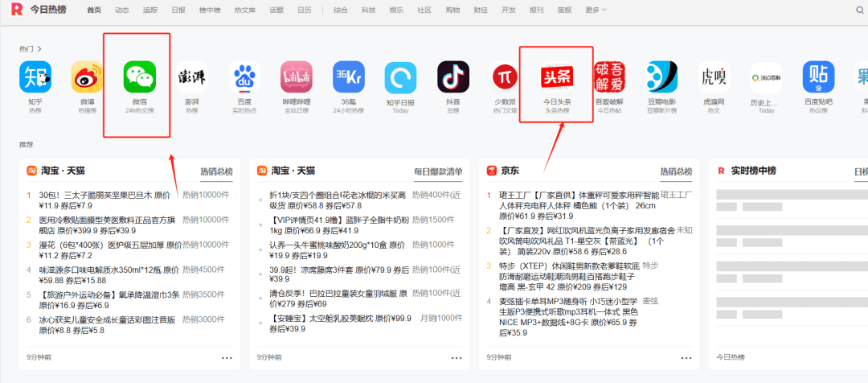Select the 综合 category
The image size is (868, 383).
(341, 10)
